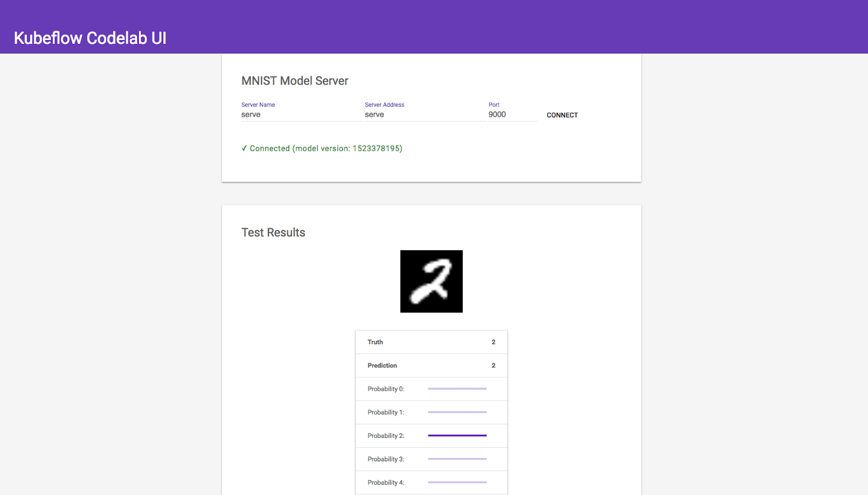This screenshot has width=868, height=495.
Task: Click the Probability 2 progress bar
Action: click(457, 435)
